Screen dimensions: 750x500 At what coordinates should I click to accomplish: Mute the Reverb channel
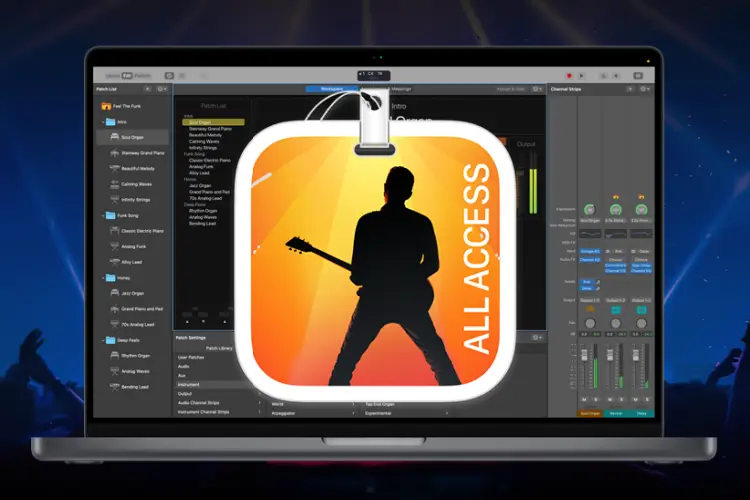(610, 399)
